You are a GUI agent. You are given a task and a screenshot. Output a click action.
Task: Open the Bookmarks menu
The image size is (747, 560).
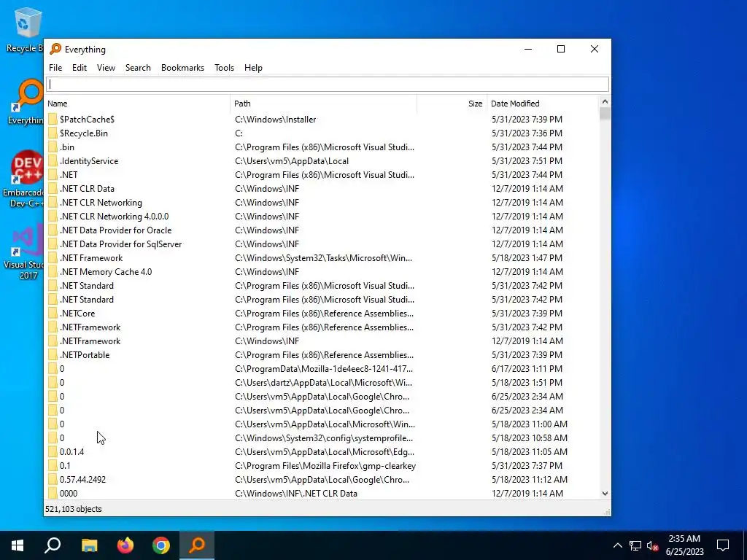(x=182, y=68)
